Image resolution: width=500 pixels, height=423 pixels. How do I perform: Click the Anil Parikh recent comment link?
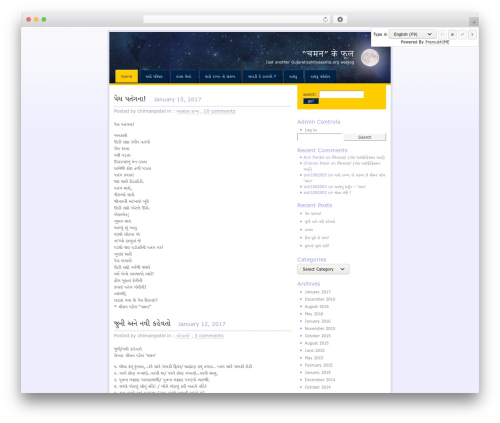point(314,157)
